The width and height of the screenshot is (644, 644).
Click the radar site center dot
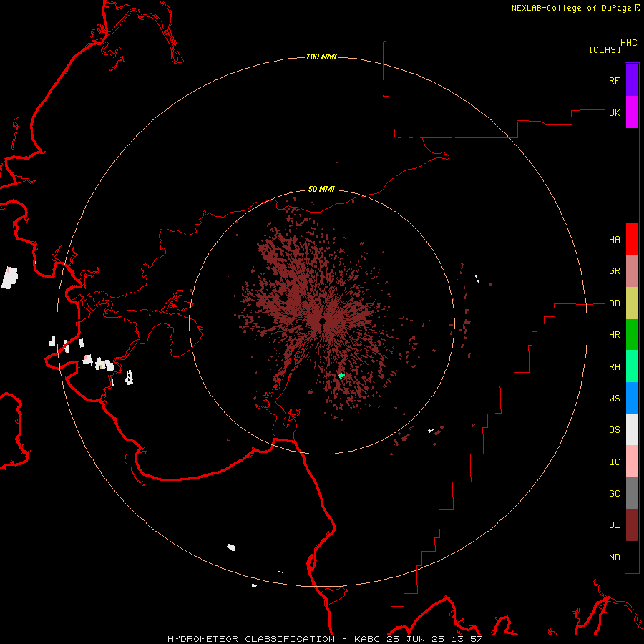click(323, 321)
